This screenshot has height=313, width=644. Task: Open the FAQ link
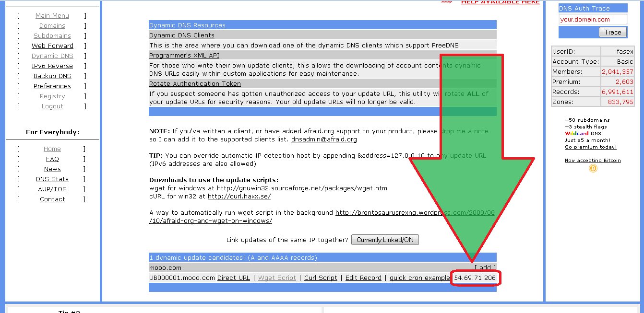[52, 159]
